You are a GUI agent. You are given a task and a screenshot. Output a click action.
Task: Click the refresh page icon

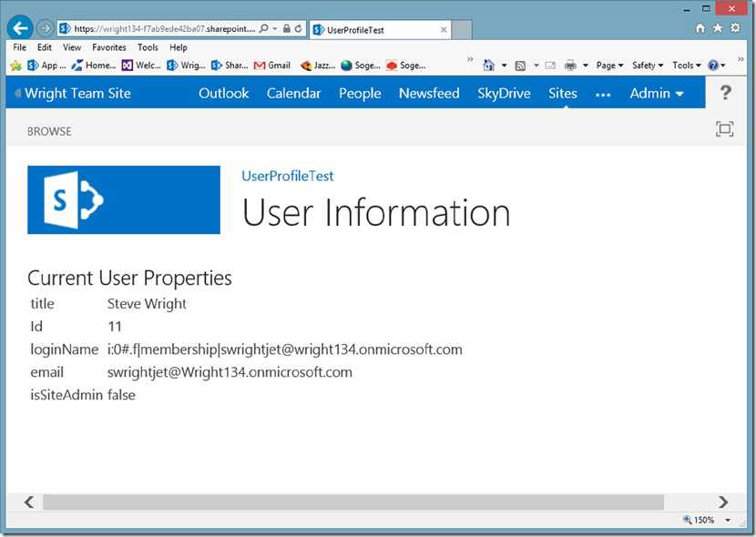coord(299,28)
